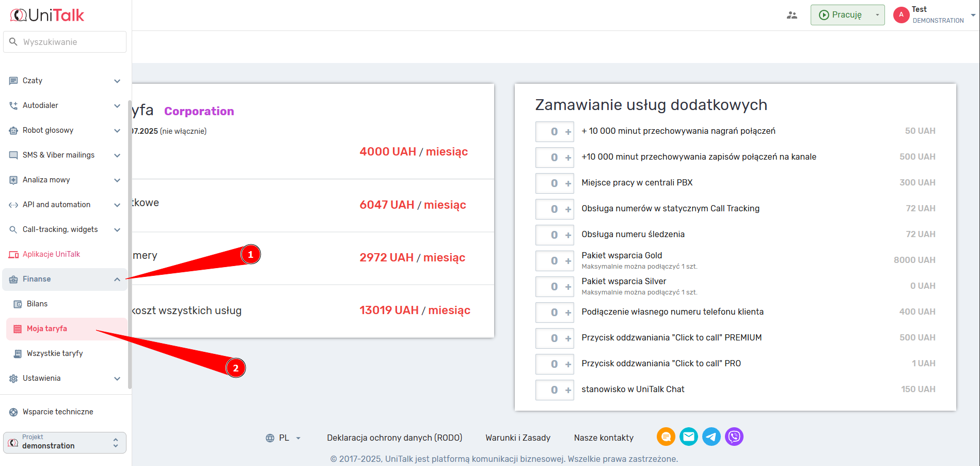
Task: Open the Bilans menu item
Action: point(37,304)
